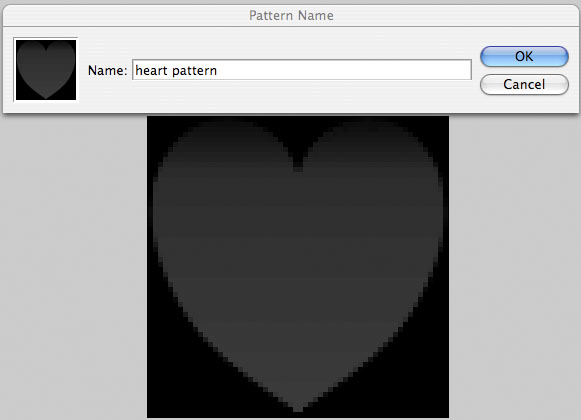581x420 pixels.
Task: Click the 'Pattern Name' dialog title
Action: point(291,16)
